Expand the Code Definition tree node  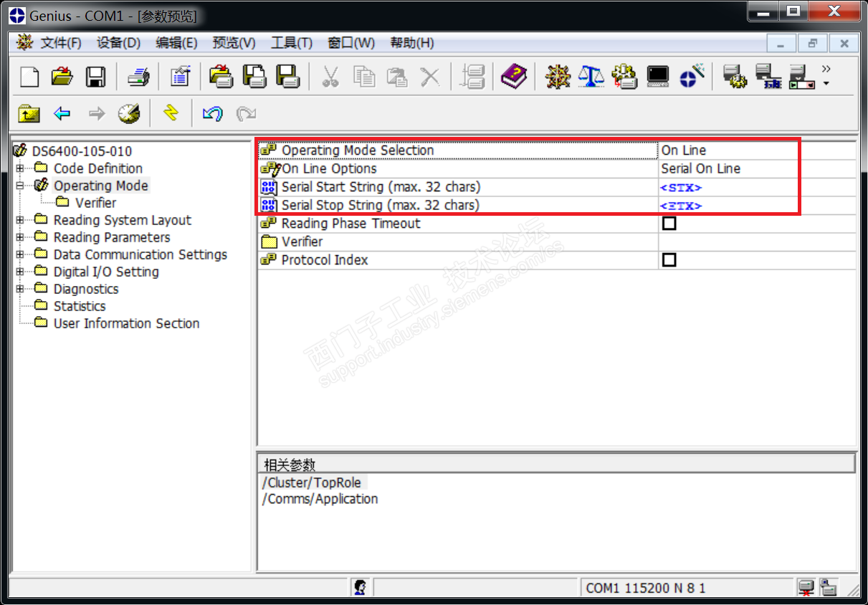point(20,168)
